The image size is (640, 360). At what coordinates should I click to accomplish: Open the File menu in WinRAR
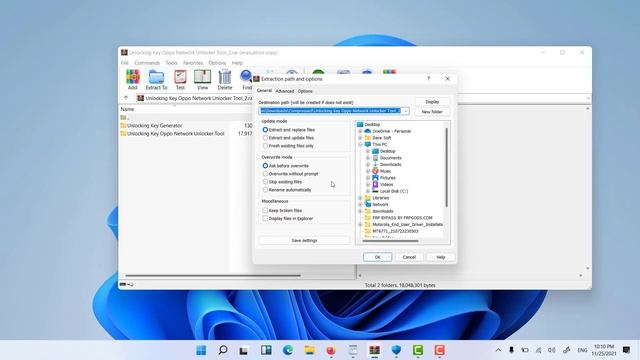[x=125, y=63]
